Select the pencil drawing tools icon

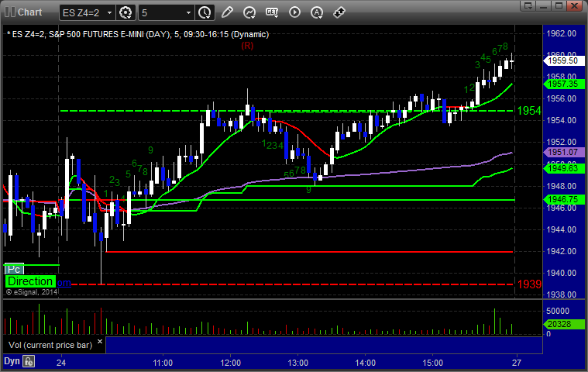click(x=227, y=12)
